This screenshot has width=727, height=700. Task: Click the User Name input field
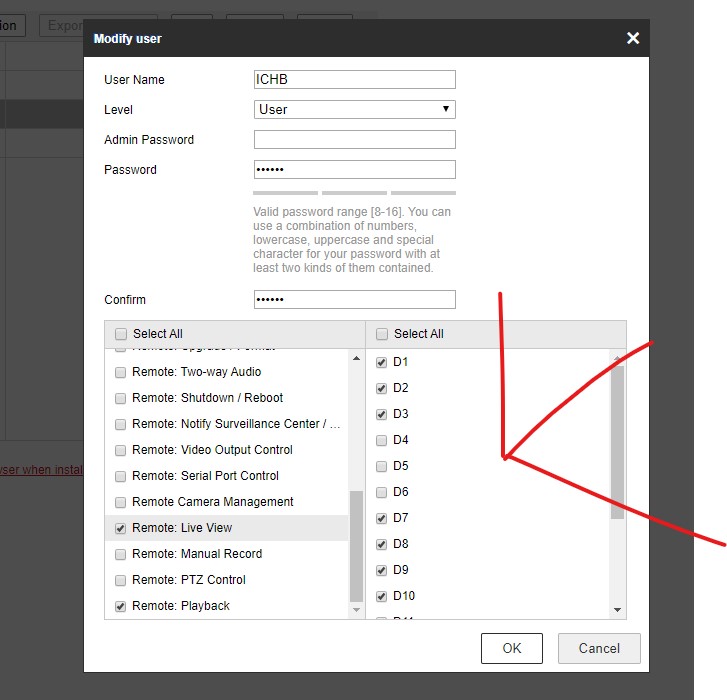tap(355, 80)
